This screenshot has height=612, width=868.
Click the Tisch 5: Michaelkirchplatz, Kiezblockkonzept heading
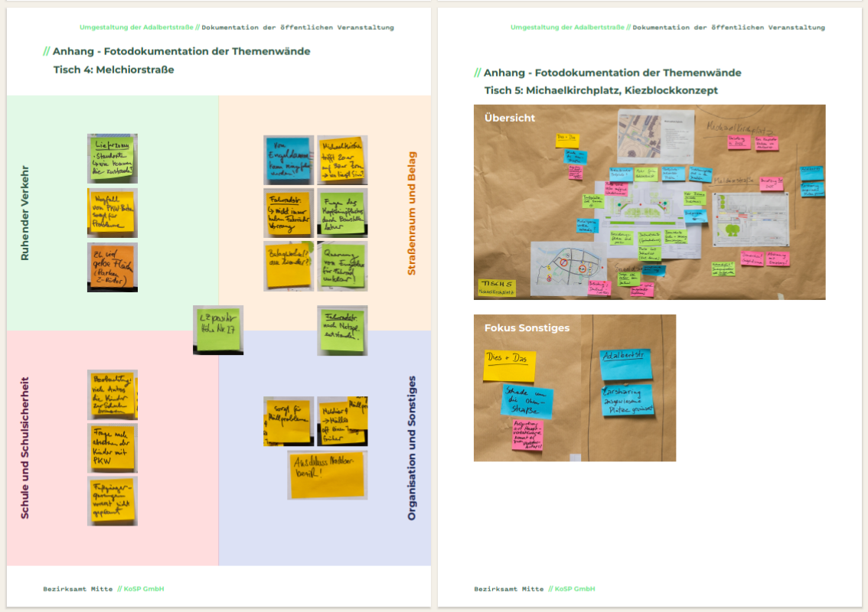pos(601,90)
